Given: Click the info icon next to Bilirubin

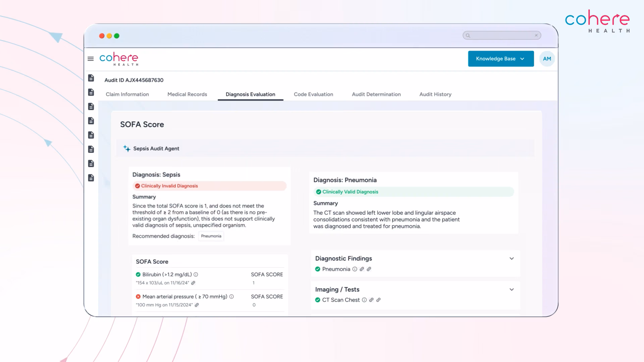Looking at the screenshot, I should pyautogui.click(x=196, y=274).
